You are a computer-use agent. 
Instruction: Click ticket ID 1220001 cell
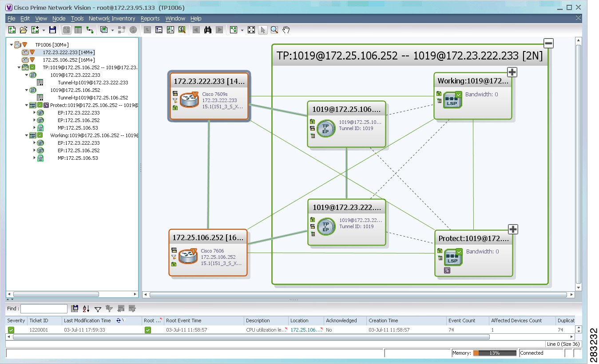[x=39, y=330]
